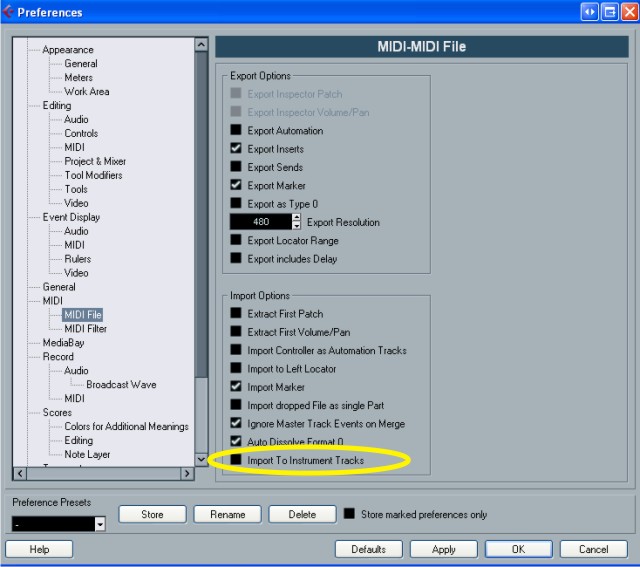The image size is (640, 567).
Task: Toggle the Auto Dissolve Format 0 checkbox
Action: pyautogui.click(x=237, y=441)
